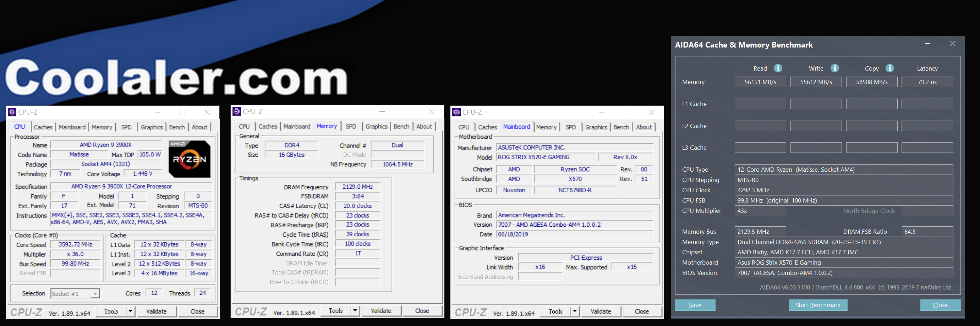
Task: Click the Memory Write value 55612 MB/s
Action: 816,82
